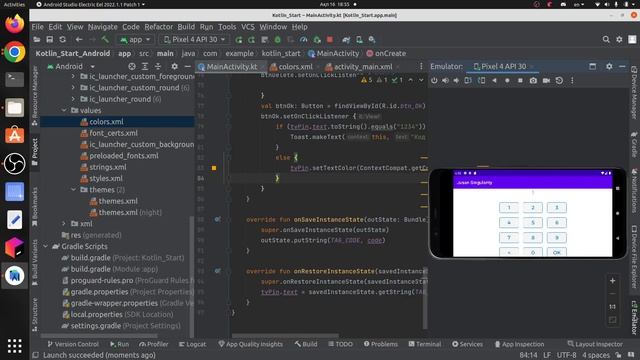Open the Terminal tool window button
The height and width of the screenshot is (360, 640).
pyautogui.click(x=424, y=344)
